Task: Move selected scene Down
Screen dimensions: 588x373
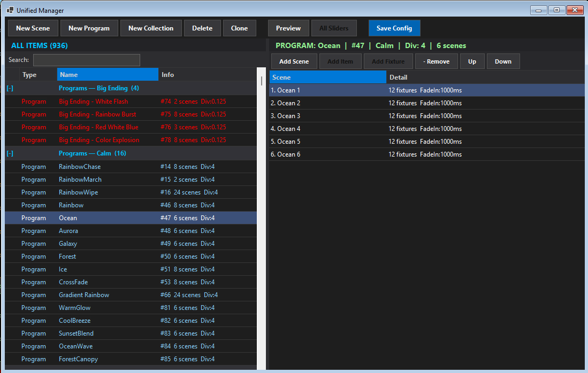Action: [503, 61]
